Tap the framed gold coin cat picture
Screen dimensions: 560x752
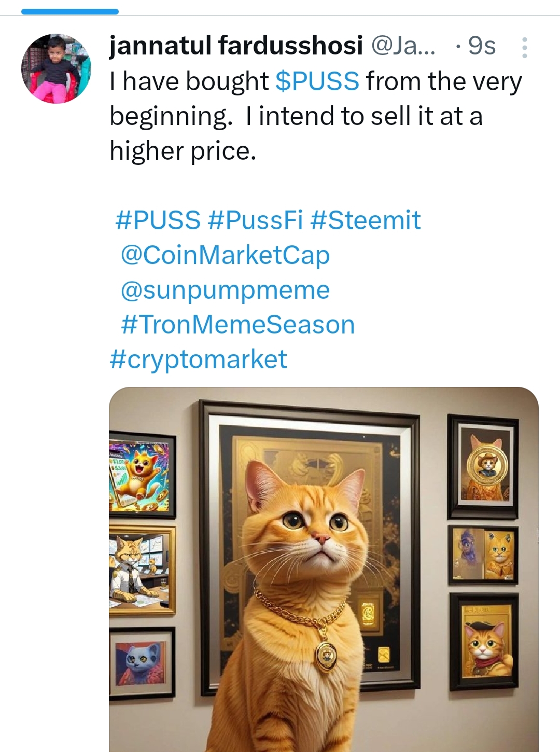pos(483,466)
